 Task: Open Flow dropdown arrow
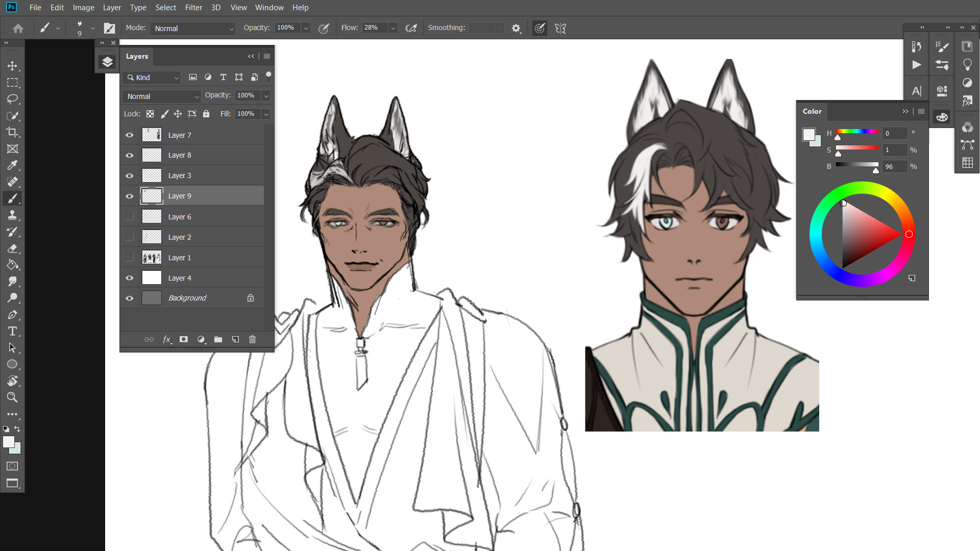393,29
